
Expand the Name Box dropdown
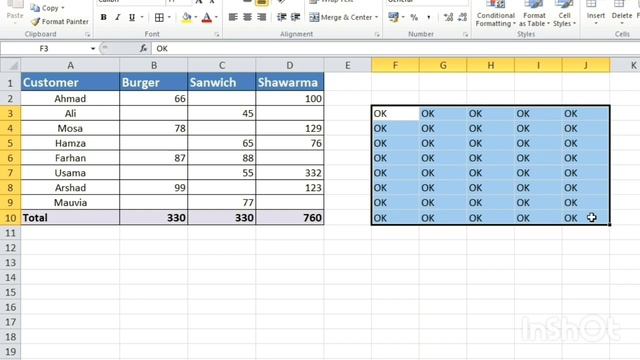(93, 49)
